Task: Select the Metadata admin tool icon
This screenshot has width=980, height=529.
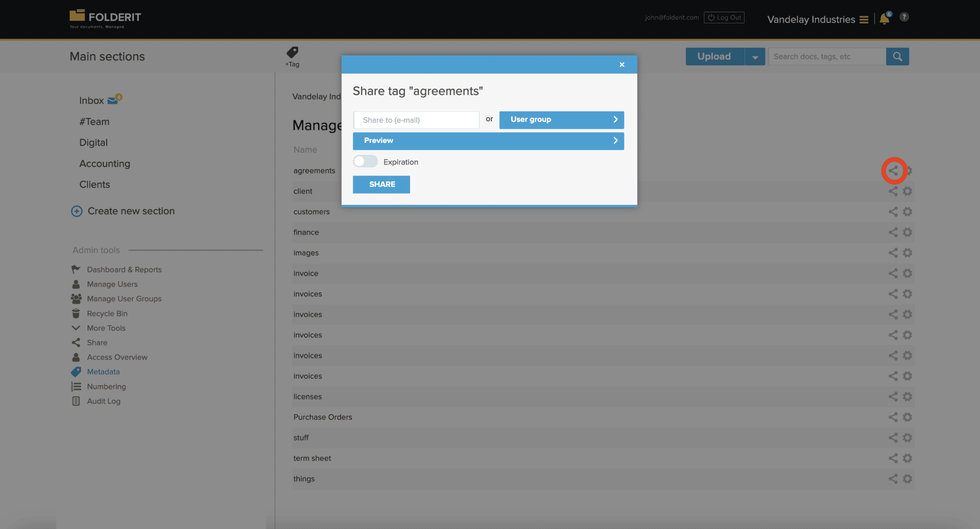Action: pyautogui.click(x=77, y=372)
